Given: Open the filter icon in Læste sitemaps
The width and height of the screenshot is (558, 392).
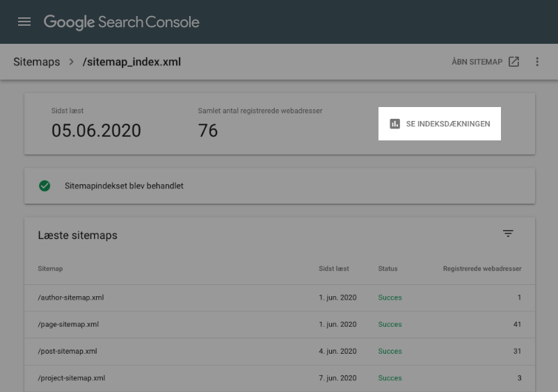Looking at the screenshot, I should pos(508,234).
